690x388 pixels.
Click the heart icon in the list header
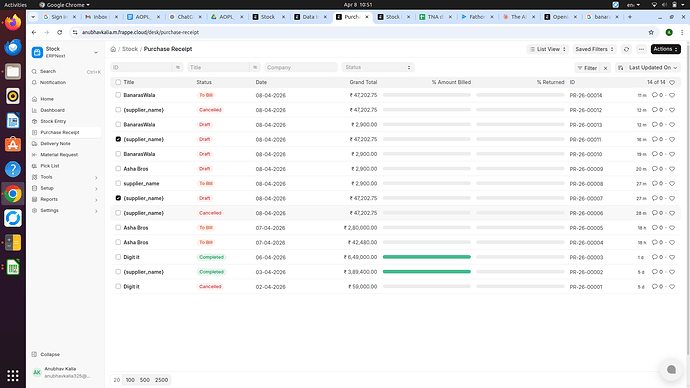point(672,82)
